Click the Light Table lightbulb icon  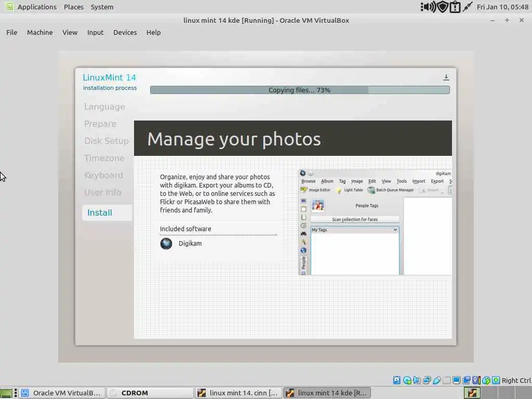coord(338,190)
